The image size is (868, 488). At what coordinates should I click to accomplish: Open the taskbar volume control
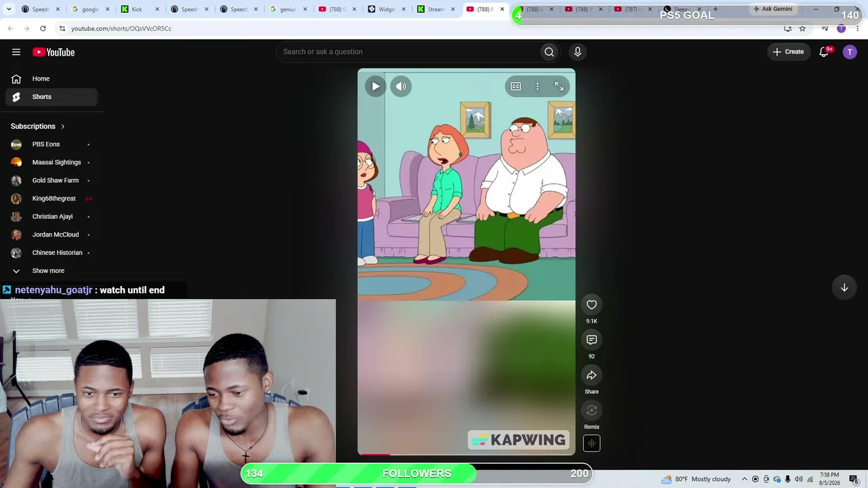(x=799, y=479)
